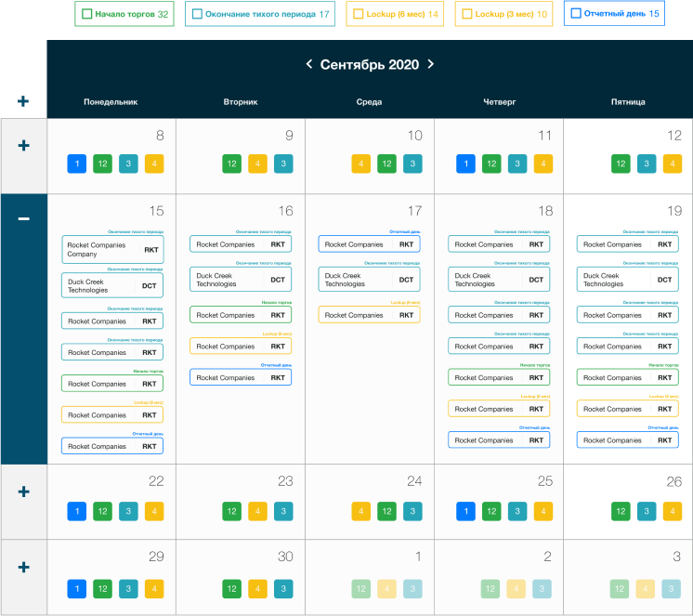Image resolution: width=693 pixels, height=616 pixels.
Task: Click green badge 12 on September 9
Action: click(x=232, y=164)
